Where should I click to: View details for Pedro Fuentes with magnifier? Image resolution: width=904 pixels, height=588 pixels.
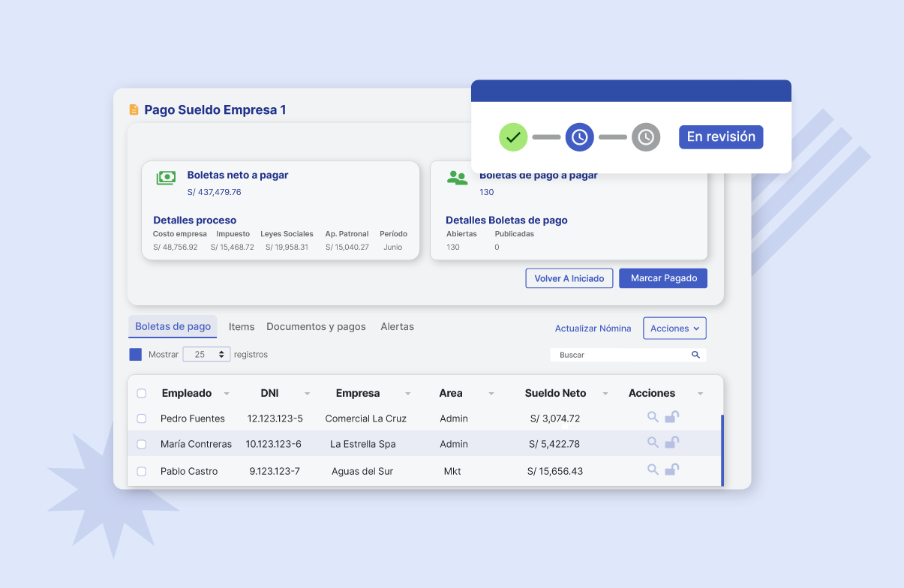tap(653, 417)
